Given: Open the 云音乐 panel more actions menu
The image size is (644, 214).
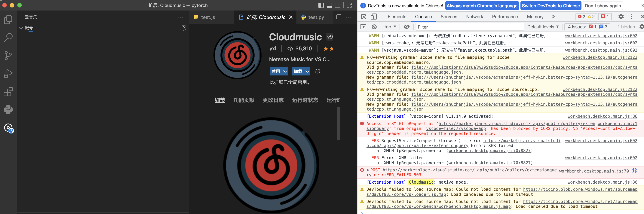Looking at the screenshot, I should [180, 17].
